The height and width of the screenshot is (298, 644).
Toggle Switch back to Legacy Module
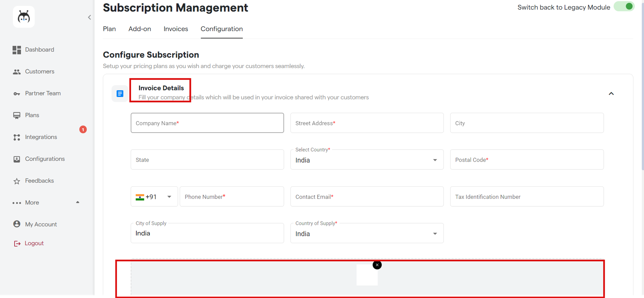click(x=624, y=7)
